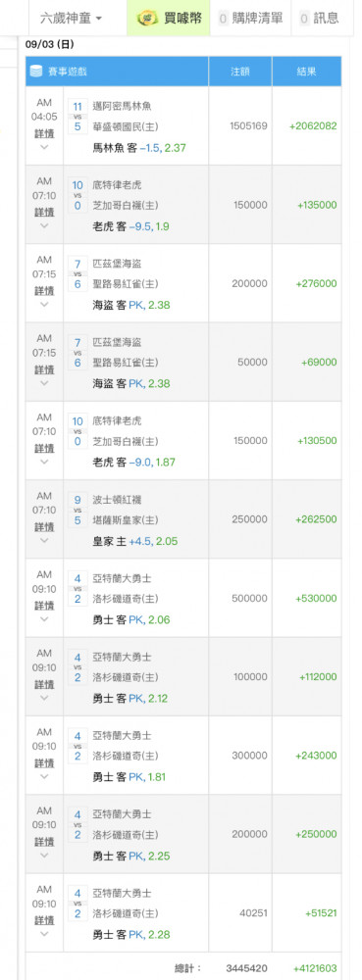The image size is (362, 980).
Task: Click the 11 vs 5 score box
Action: pos(78,117)
